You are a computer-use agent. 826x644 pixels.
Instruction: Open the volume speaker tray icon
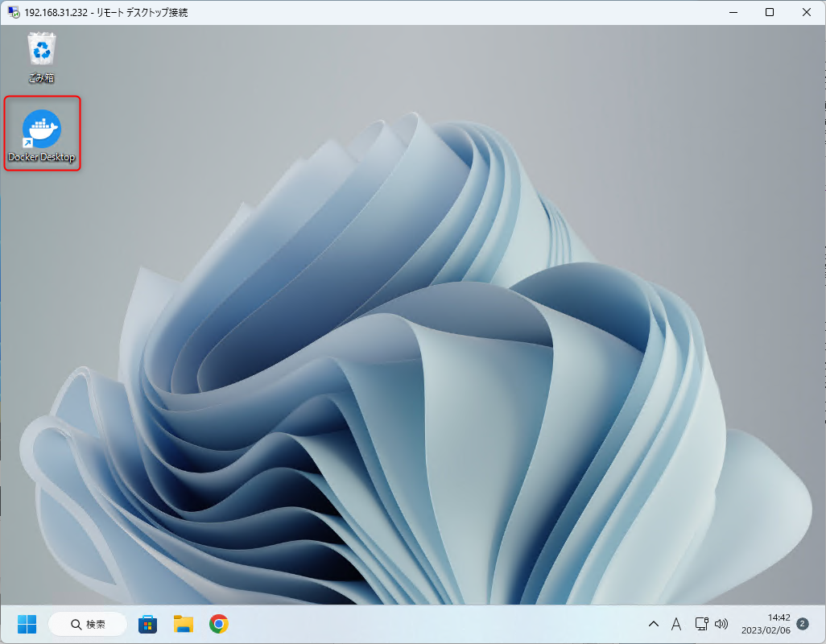coord(721,624)
